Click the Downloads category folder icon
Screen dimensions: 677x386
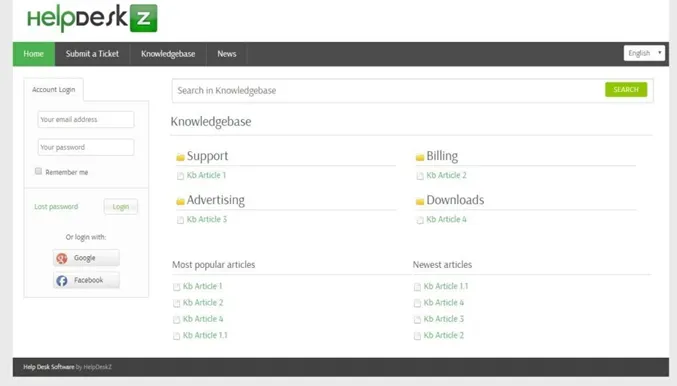click(420, 201)
